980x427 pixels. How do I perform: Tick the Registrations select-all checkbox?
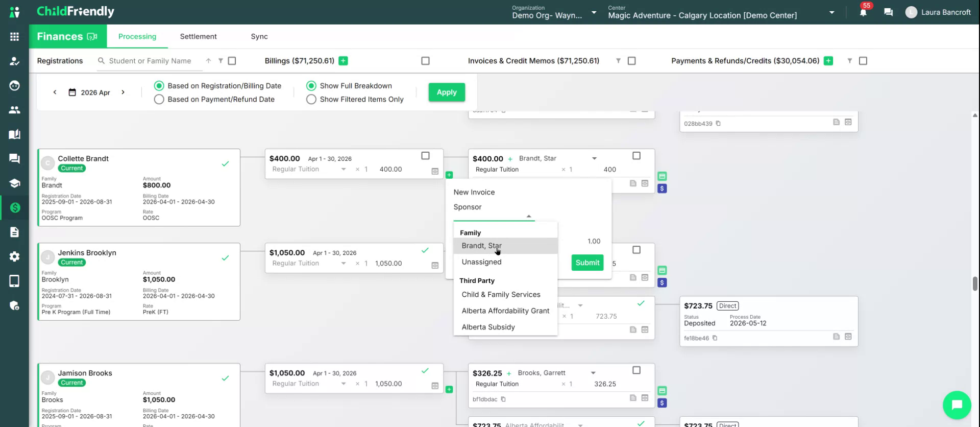(x=232, y=61)
